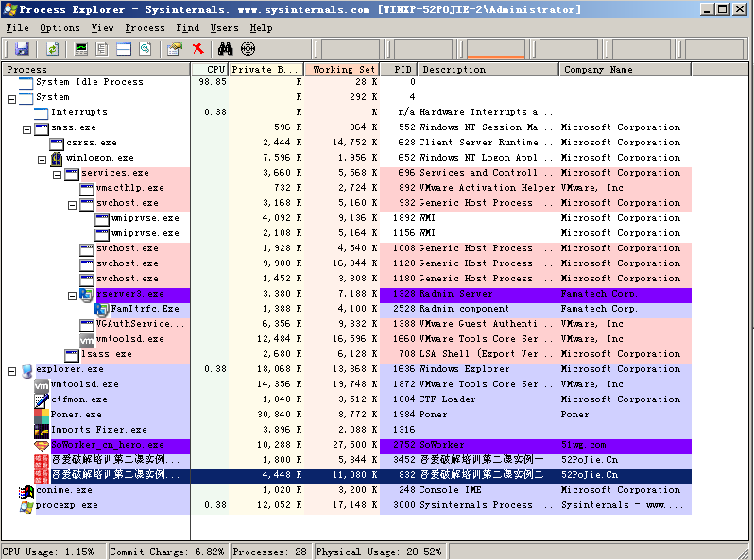Screen dimensions: 754x560
Task: Open System Information graph icon
Action: tap(82, 49)
